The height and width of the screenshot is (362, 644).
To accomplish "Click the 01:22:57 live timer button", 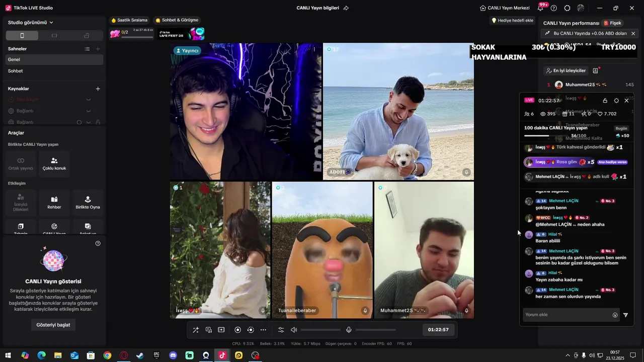I will point(438,330).
